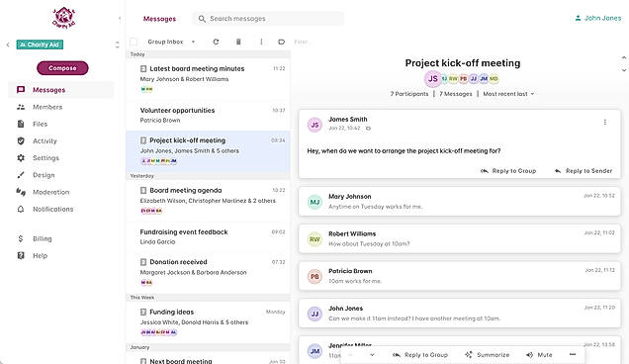Mute this conversation
Screen dimensions: 629x364
coord(539,355)
